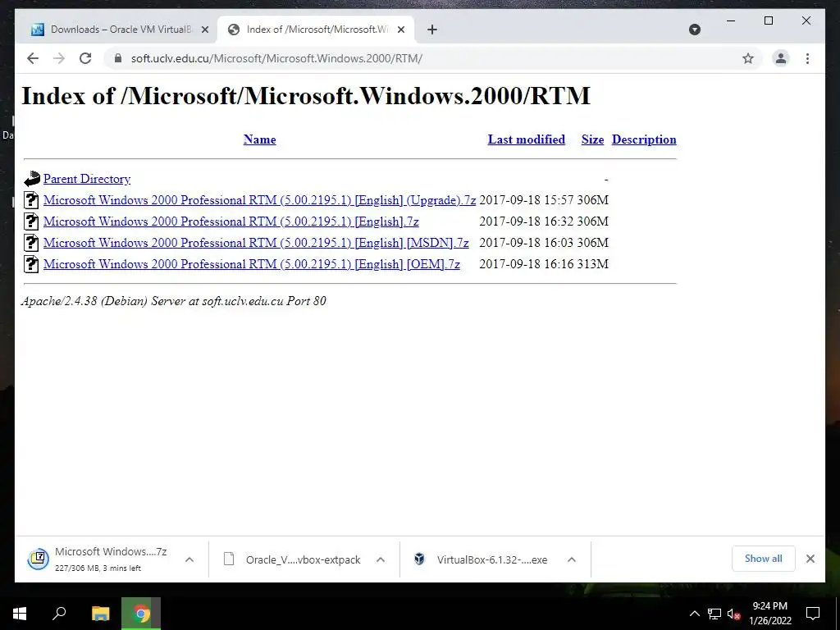Download the [English] [OEM].7z file
Image resolution: width=840 pixels, height=630 pixels.
click(x=252, y=264)
